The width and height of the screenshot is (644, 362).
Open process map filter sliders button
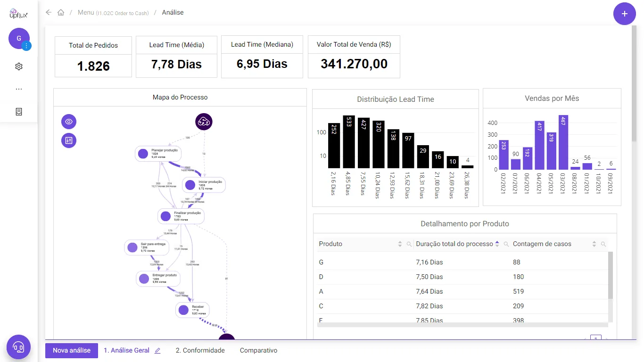point(69,140)
